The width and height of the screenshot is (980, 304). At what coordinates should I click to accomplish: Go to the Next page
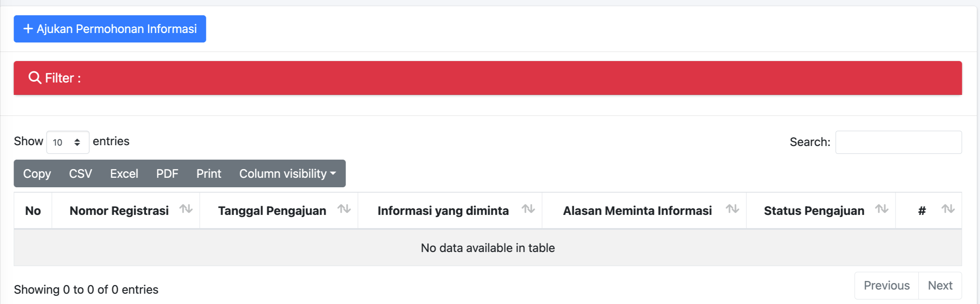940,285
